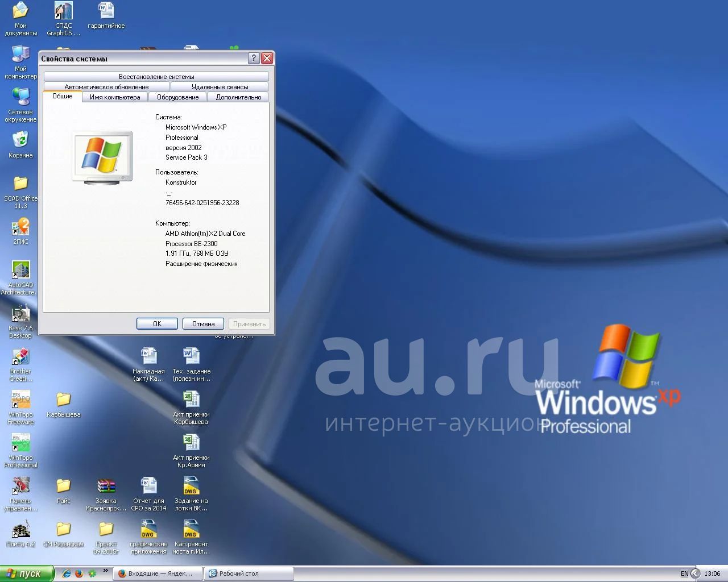Expand hidden quick launch items chevron
The image size is (728, 582).
click(105, 571)
